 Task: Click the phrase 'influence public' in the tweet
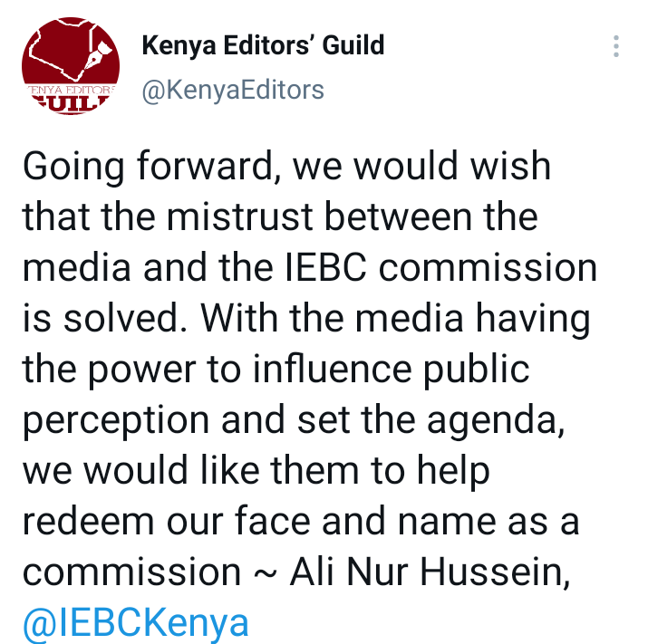[392, 369]
